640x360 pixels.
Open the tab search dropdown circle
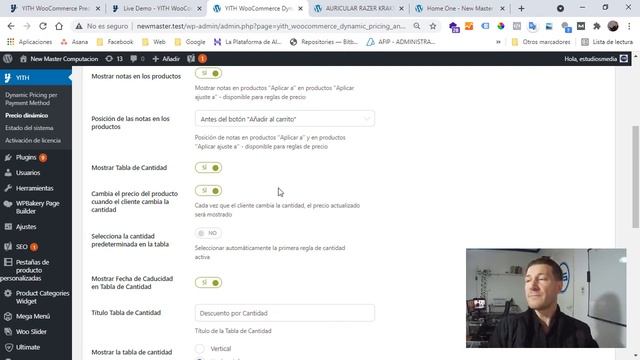pyautogui.click(x=560, y=8)
